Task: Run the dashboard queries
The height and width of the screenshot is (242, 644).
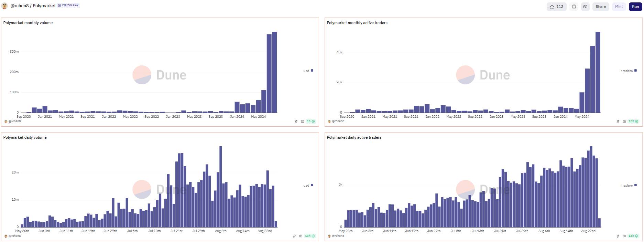Action: pyautogui.click(x=635, y=7)
